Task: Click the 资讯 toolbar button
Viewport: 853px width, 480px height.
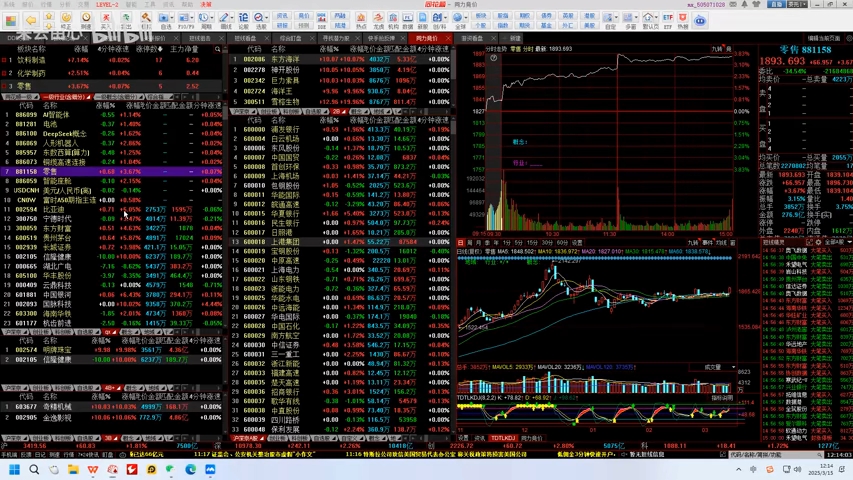Action: (x=282, y=16)
